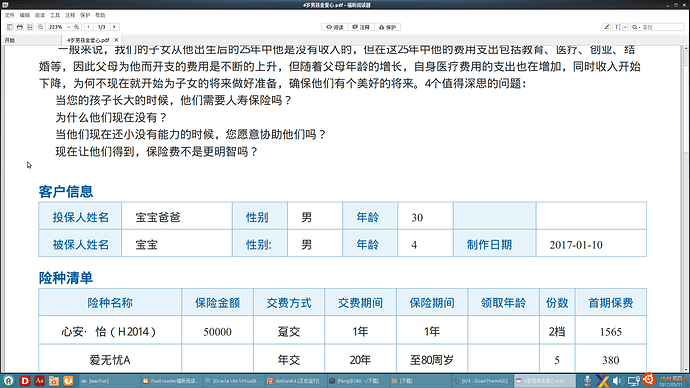
Task: Open the 保护 menu in menu bar
Action: point(85,15)
